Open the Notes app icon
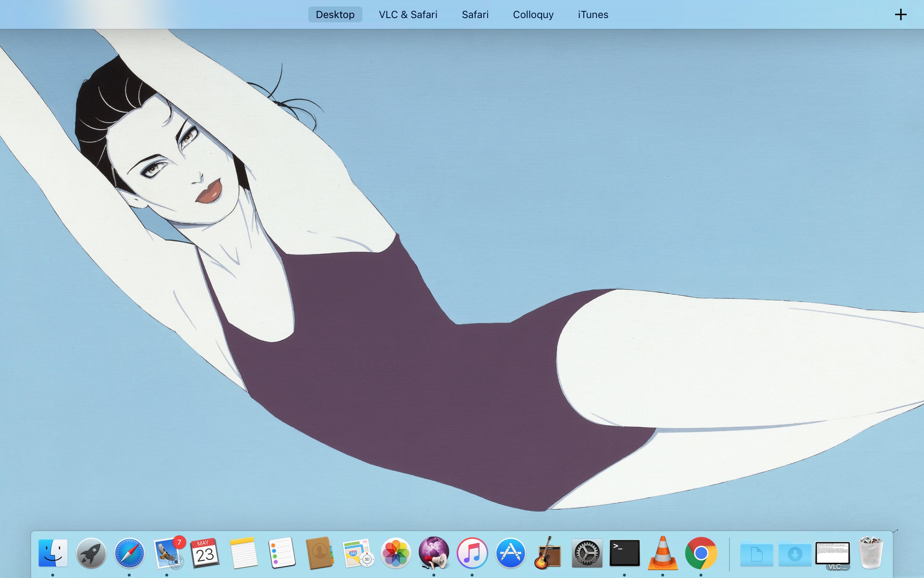924x578 pixels. pos(243,553)
